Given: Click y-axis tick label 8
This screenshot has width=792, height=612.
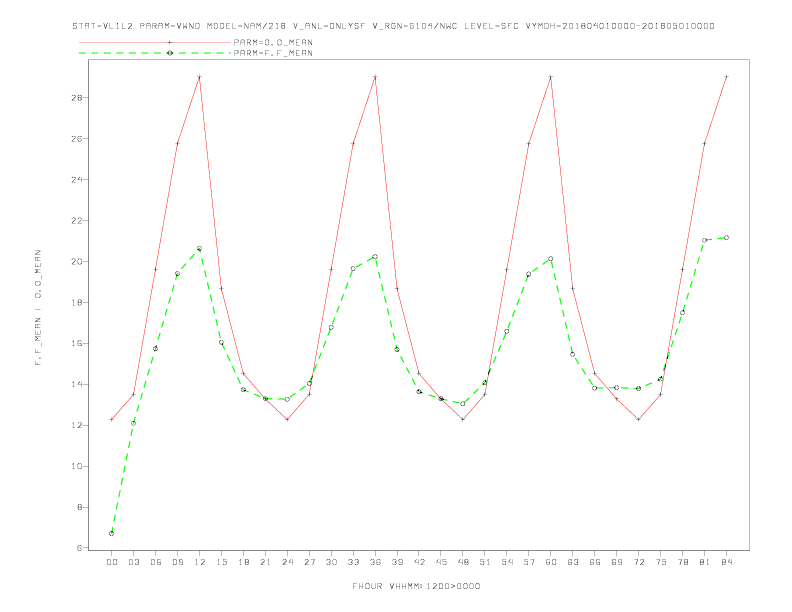Looking at the screenshot, I should [x=79, y=507].
